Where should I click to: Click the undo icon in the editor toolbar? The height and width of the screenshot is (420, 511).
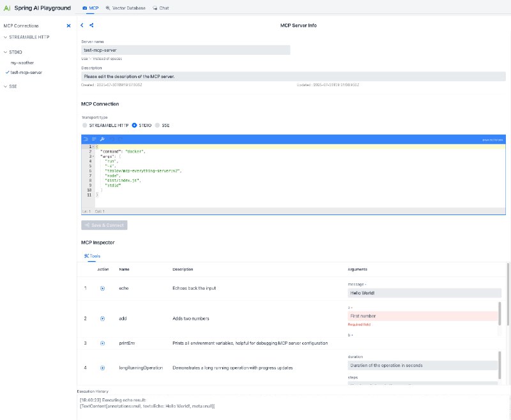pos(112,139)
